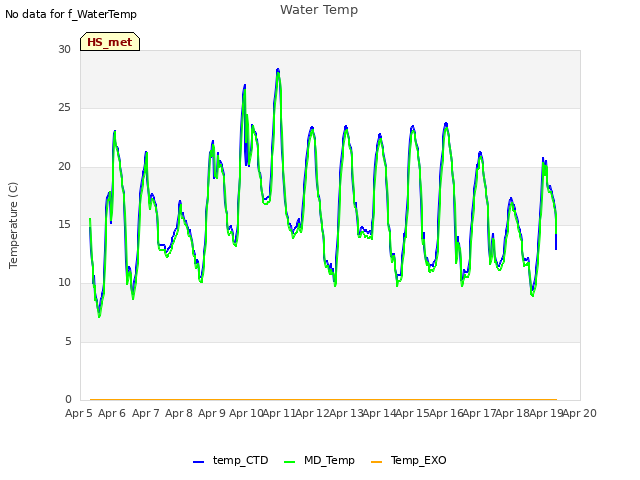
Task: Toggle the MD_Temp legend entry
Action: (319, 460)
